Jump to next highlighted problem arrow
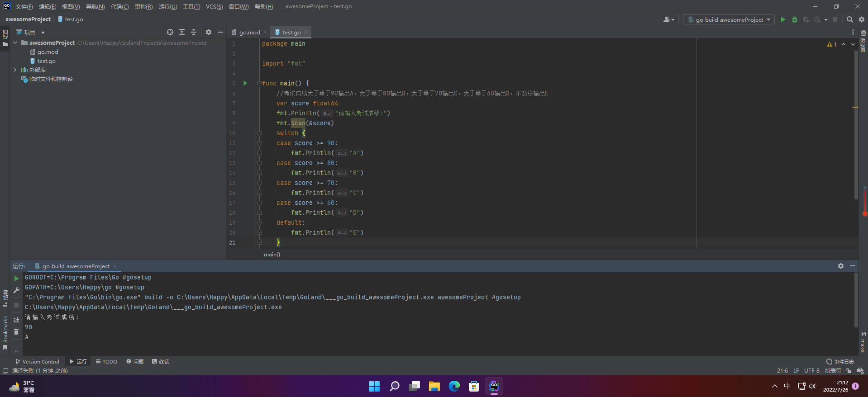 pyautogui.click(x=853, y=44)
